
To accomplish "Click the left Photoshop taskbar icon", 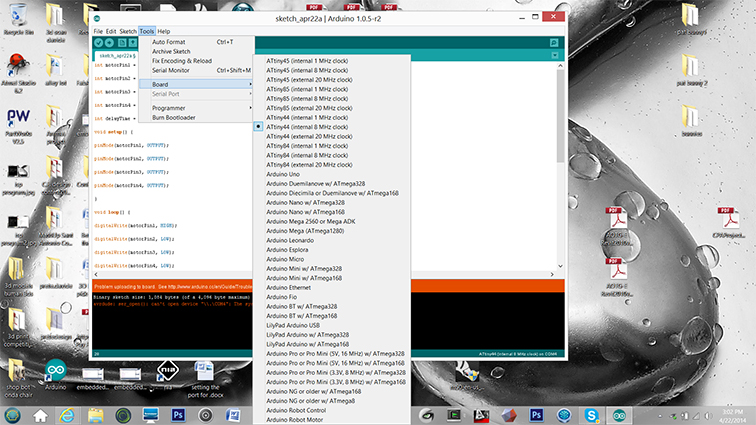I will [178, 415].
